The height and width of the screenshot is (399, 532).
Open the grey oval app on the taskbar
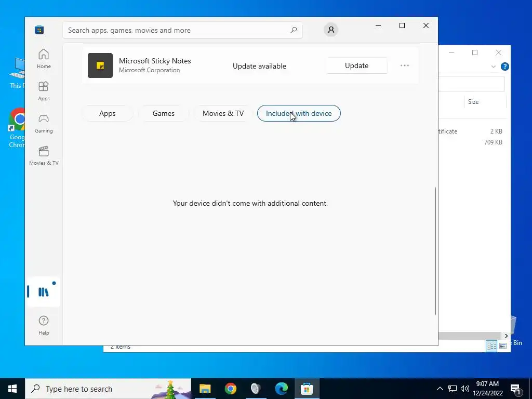(x=256, y=389)
